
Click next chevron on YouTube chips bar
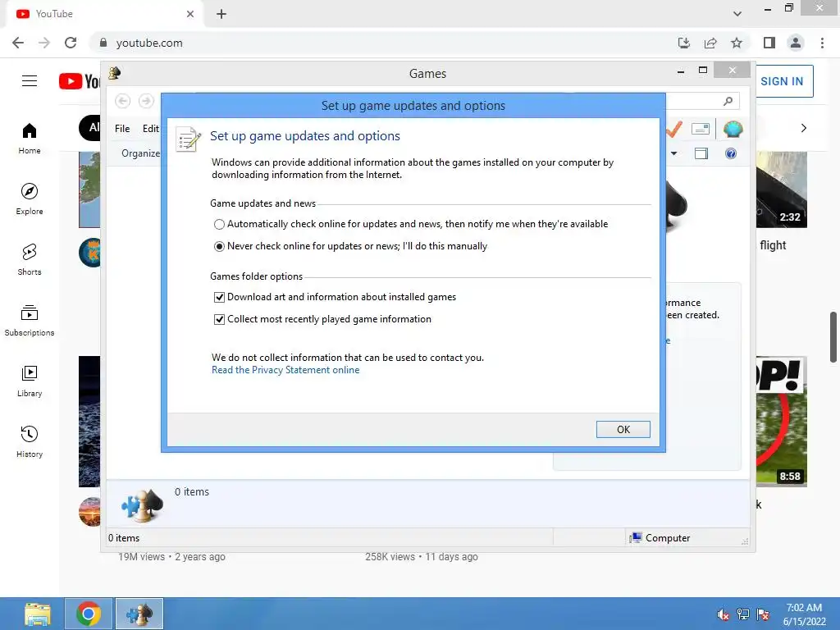[804, 128]
